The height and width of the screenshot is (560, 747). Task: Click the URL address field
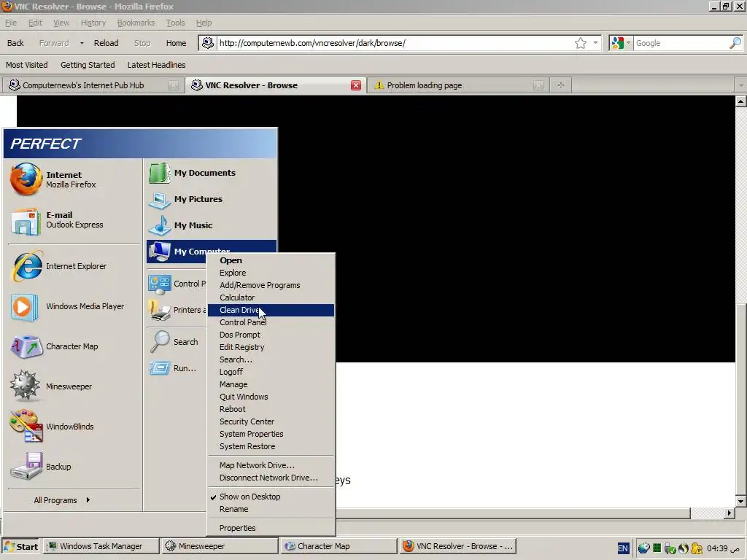pyautogui.click(x=395, y=43)
